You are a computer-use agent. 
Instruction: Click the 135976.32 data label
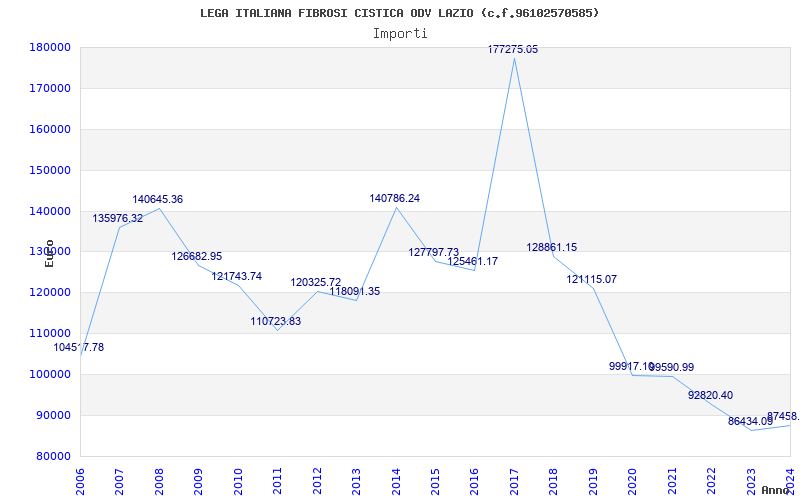[117, 218]
